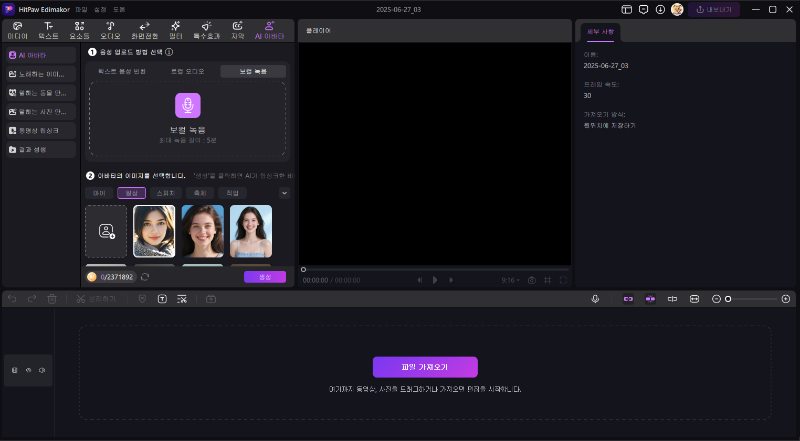
Task: Click the redo icon in timeline toolbar
Action: (x=32, y=299)
